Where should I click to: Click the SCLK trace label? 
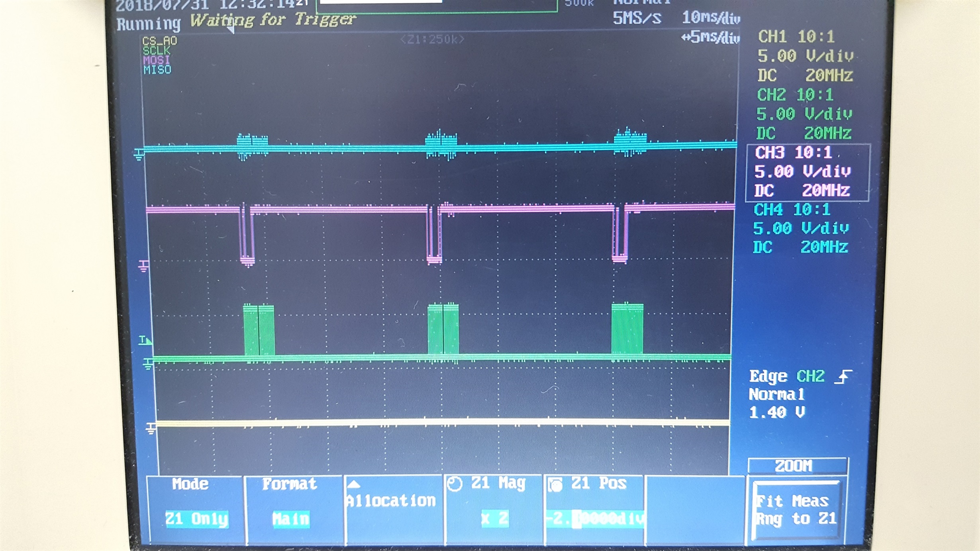[157, 51]
